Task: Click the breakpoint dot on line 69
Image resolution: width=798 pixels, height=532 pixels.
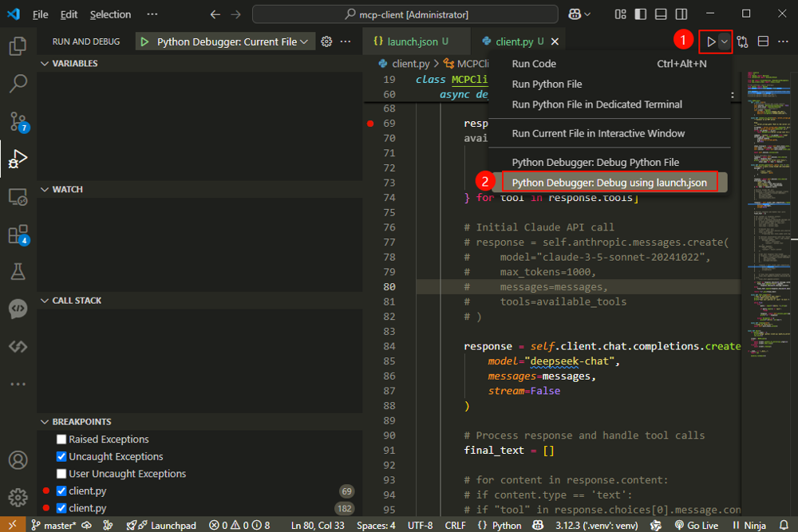Action: [369, 124]
